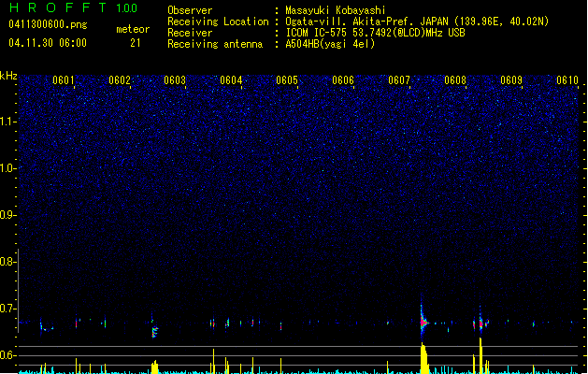588x374 pixels.
Task: Click the 0.7 kHz axis label
Action: point(7,309)
